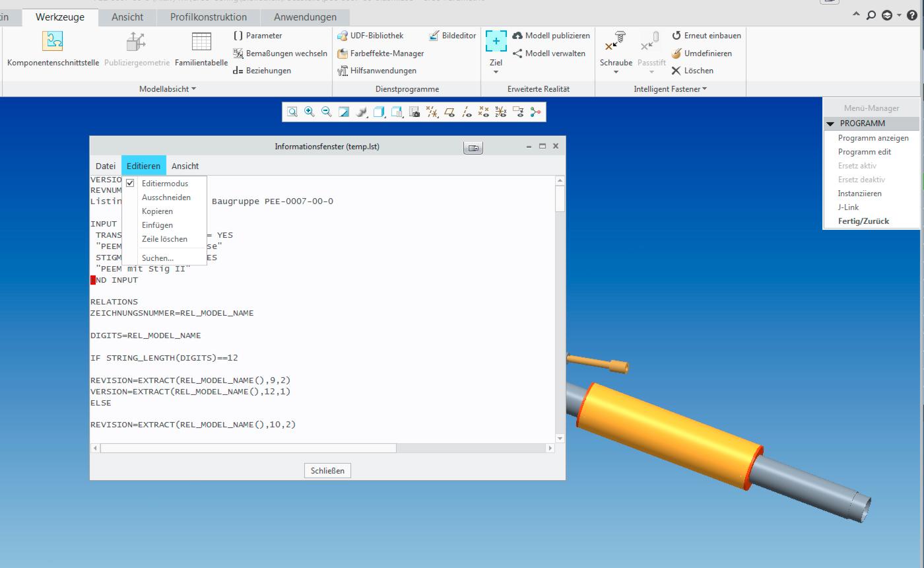Click the zoom out magnifier icon

coord(326,112)
